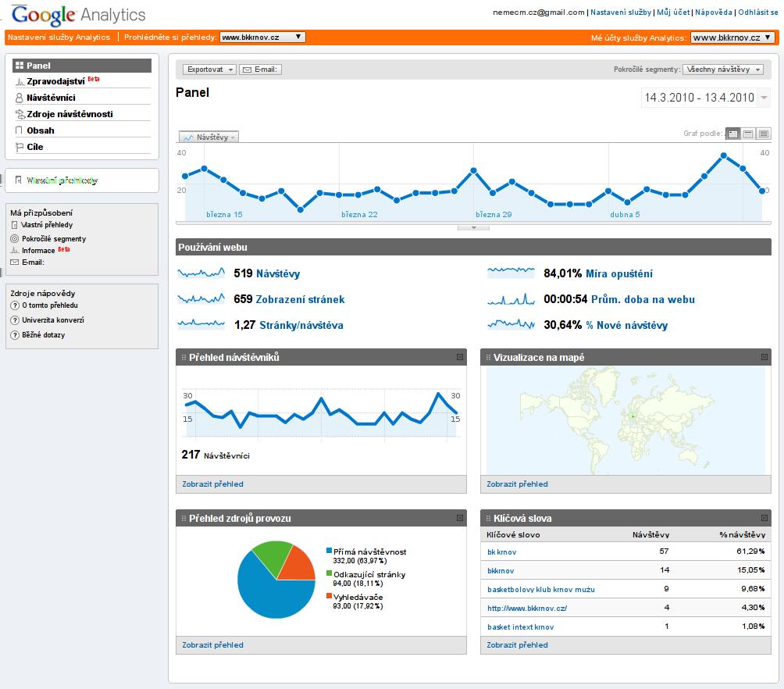Image resolution: width=784 pixels, height=689 pixels.
Task: Click green Odkazující stránky legend swatch
Action: click(x=329, y=573)
